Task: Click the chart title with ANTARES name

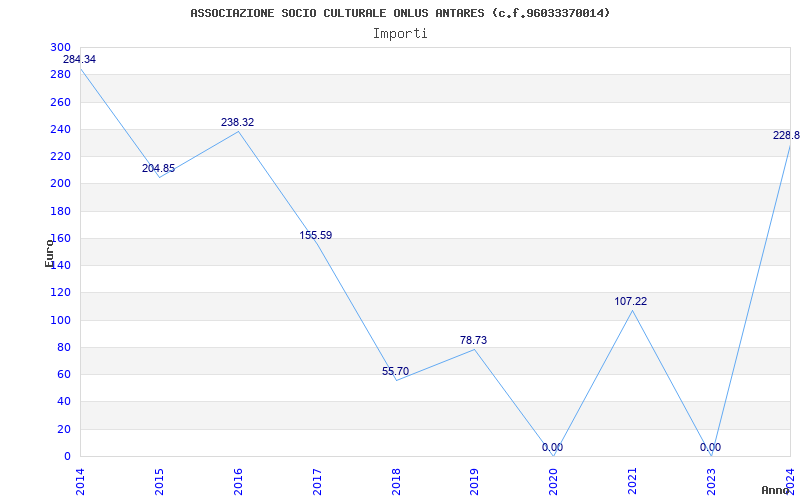Action: [x=400, y=13]
